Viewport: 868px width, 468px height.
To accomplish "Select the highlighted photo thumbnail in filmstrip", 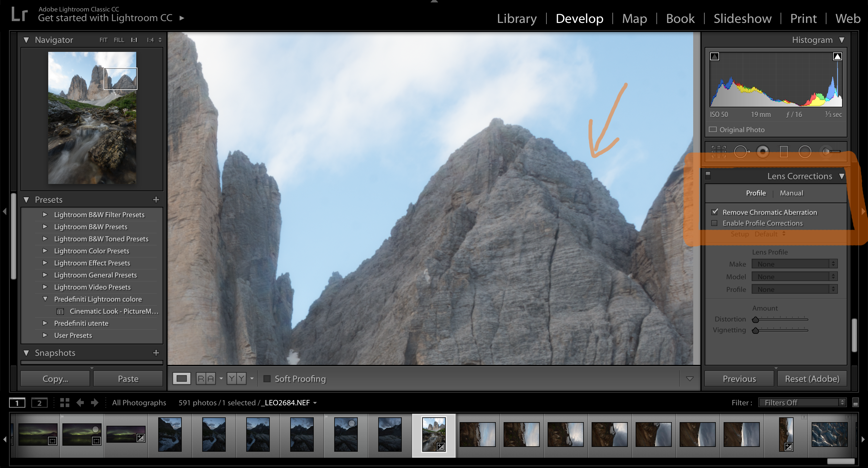I will pos(434,435).
